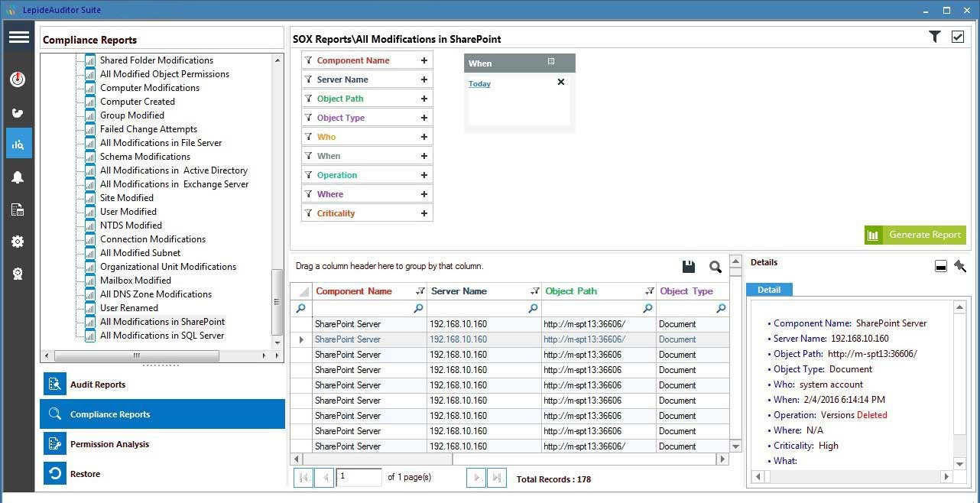Click the checkbox selection icon at top right
This screenshot has height=503, width=980.
957,36
